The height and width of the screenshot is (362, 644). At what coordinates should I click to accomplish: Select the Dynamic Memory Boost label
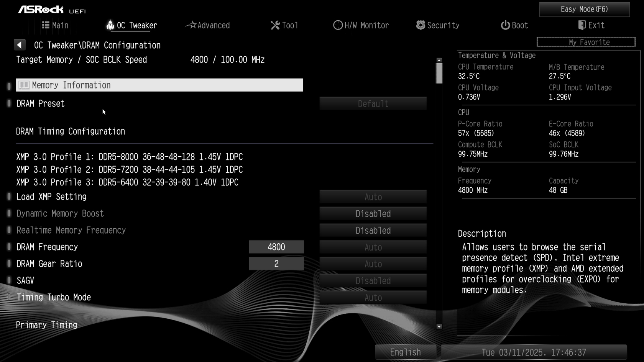click(60, 214)
